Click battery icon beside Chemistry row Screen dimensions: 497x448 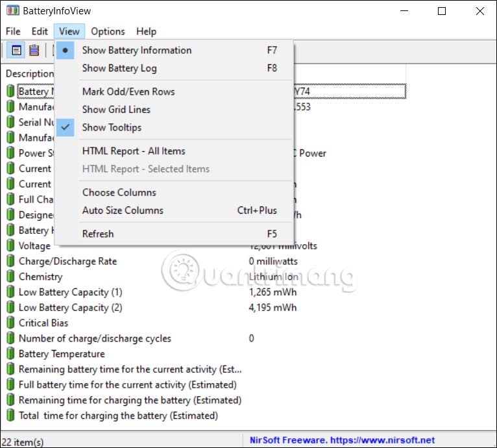tap(10, 277)
